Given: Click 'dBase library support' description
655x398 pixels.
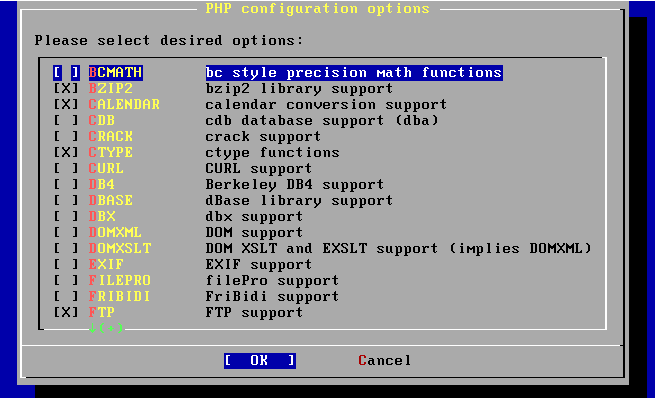Looking at the screenshot, I should click(x=299, y=200).
